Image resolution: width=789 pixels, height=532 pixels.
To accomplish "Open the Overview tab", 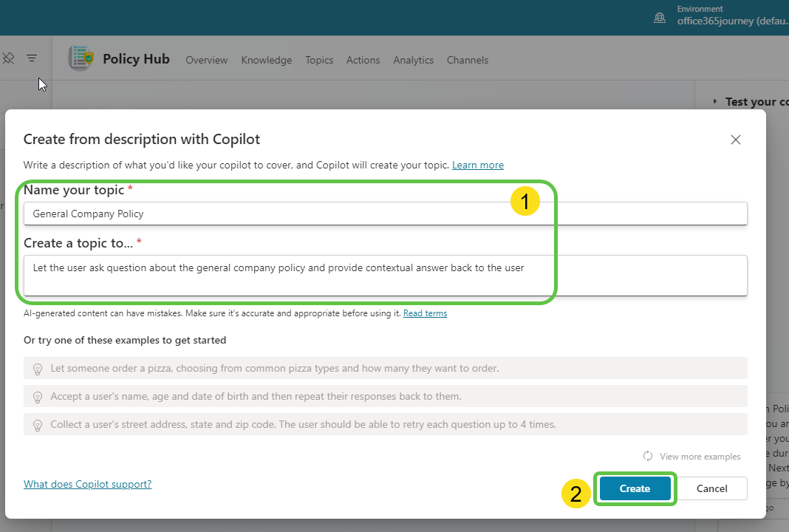I will 206,60.
